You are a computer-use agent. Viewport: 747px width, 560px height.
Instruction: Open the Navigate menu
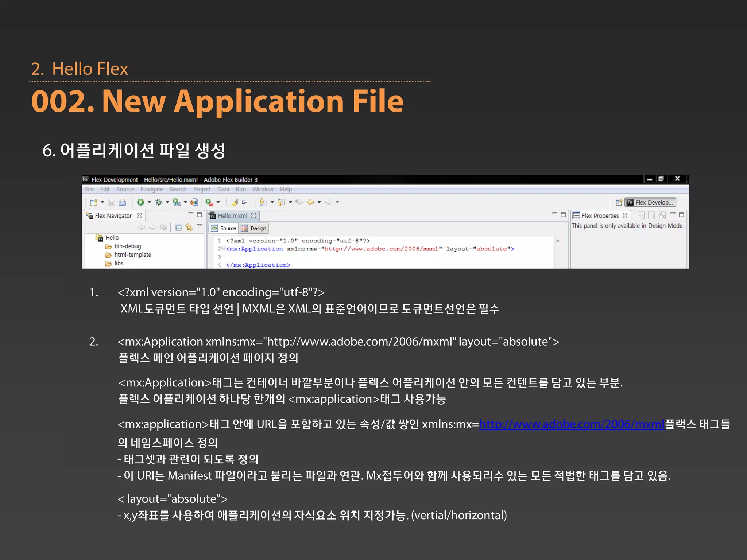click(x=152, y=189)
